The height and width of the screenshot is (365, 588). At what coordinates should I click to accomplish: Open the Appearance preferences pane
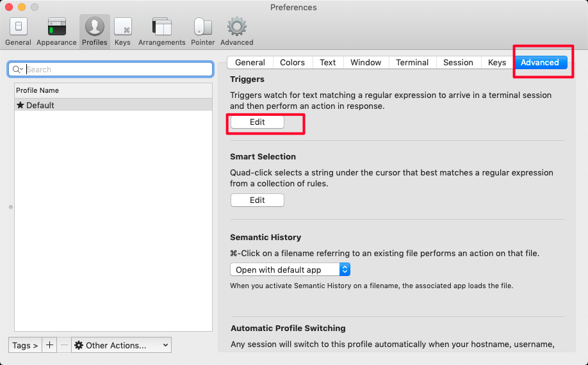56,32
